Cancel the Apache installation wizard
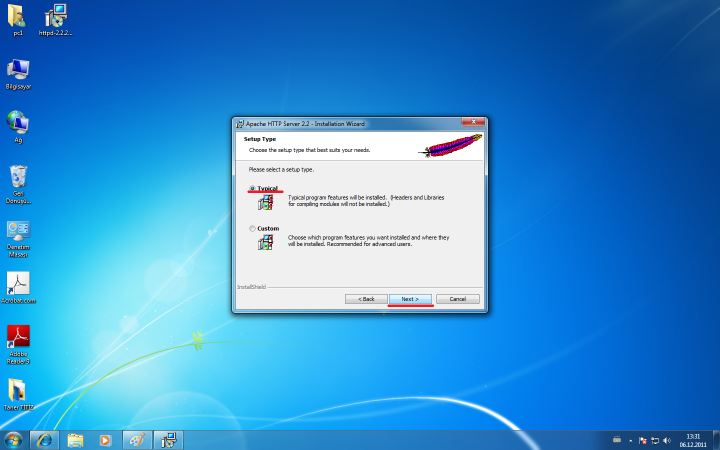 pyautogui.click(x=458, y=299)
